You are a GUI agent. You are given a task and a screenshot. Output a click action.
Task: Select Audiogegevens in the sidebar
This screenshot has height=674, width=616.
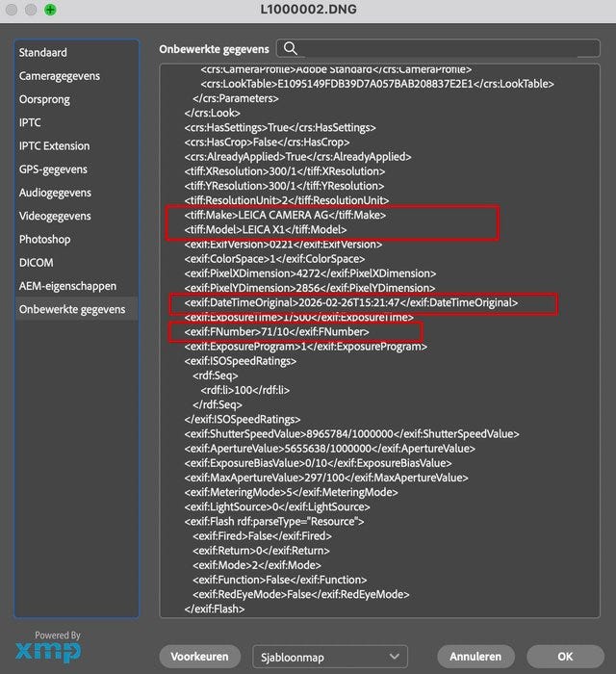[x=56, y=193]
